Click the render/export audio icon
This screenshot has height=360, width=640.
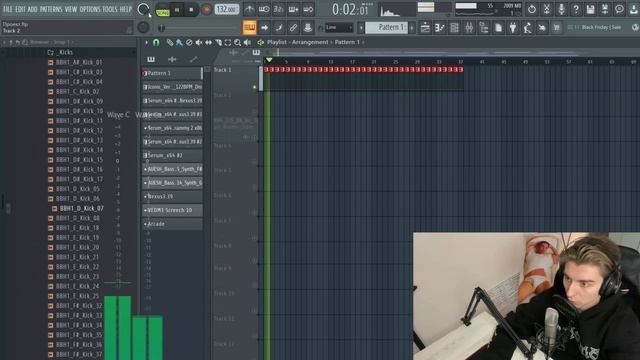[x=605, y=9]
